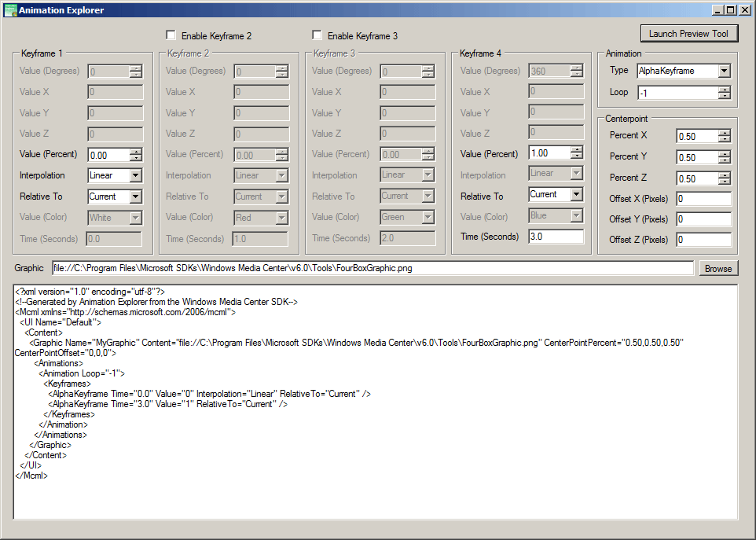Click the Animation Loop="-1" line

82,373
